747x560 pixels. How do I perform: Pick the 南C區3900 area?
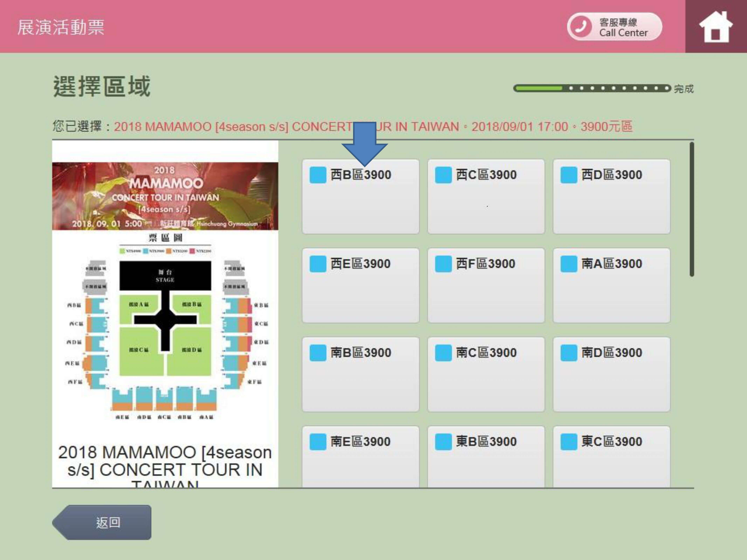pos(486,374)
